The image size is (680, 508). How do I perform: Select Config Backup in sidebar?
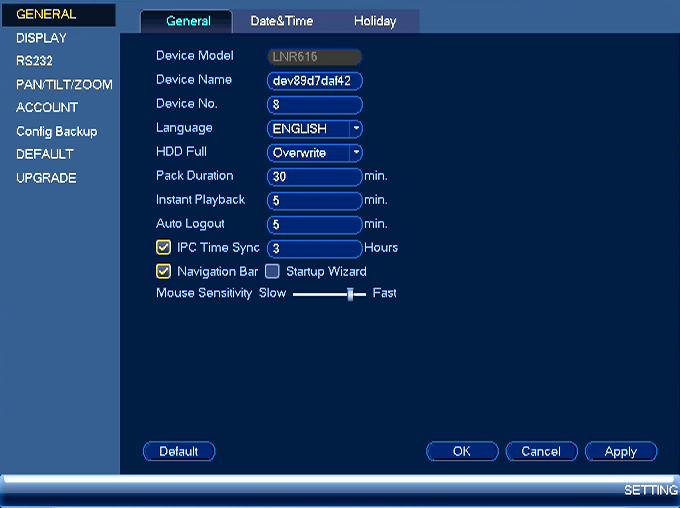pos(57,131)
